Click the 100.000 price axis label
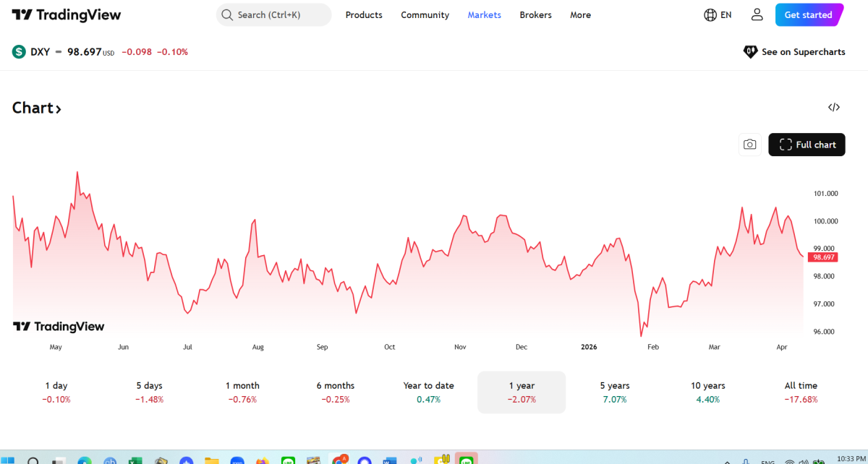The width and height of the screenshot is (868, 464). coord(825,221)
